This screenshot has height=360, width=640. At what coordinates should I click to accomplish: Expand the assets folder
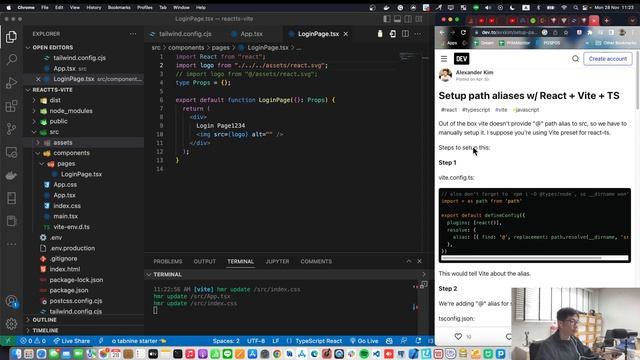coord(62,142)
